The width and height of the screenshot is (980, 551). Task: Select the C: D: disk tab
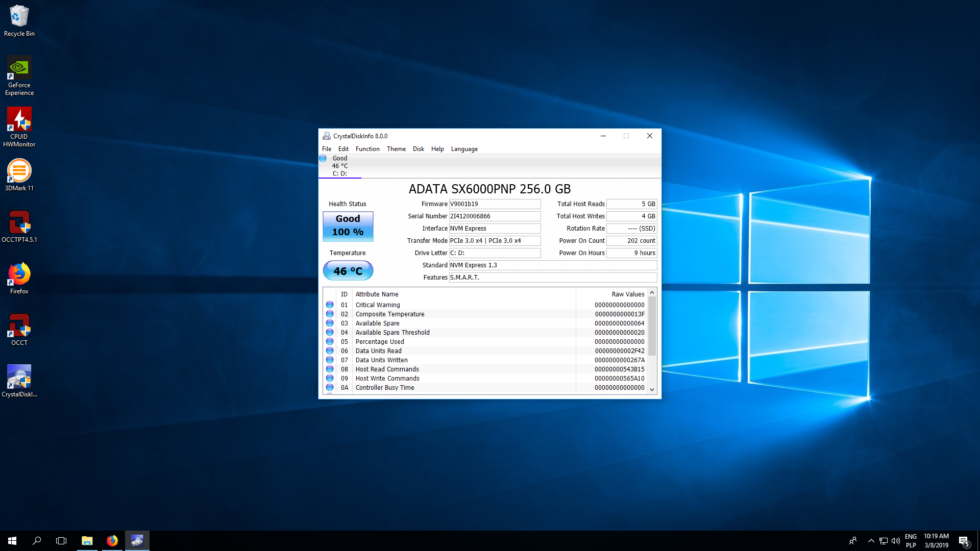click(x=340, y=166)
